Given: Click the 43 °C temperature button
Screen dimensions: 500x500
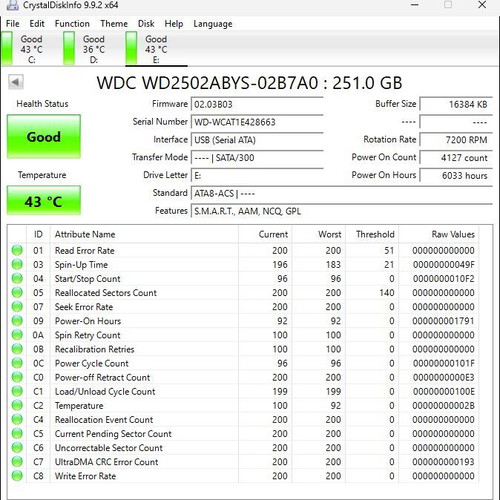Looking at the screenshot, I should pyautogui.click(x=44, y=201).
